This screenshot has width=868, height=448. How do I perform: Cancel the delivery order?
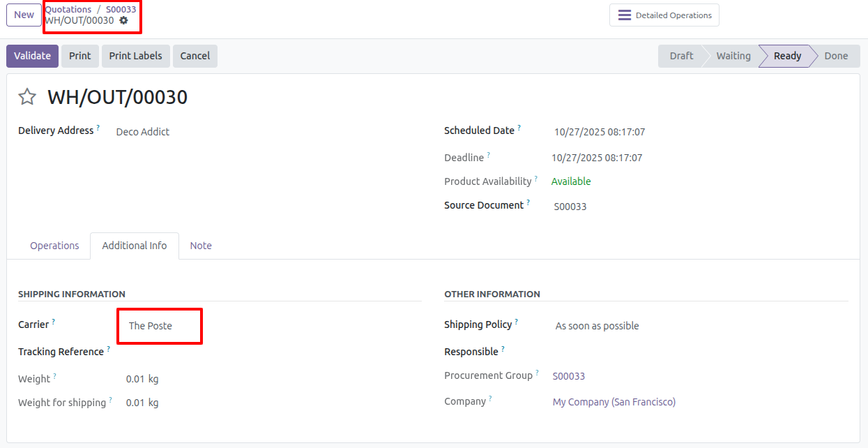coord(195,56)
